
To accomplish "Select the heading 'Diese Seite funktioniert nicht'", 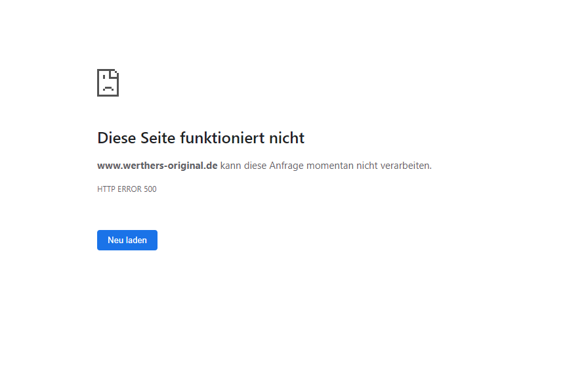I will tap(201, 138).
